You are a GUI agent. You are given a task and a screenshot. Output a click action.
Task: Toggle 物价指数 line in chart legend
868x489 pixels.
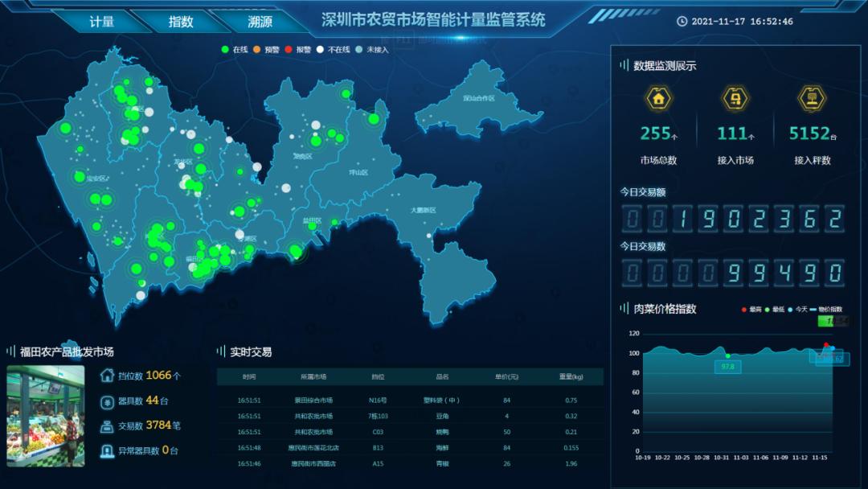824,310
